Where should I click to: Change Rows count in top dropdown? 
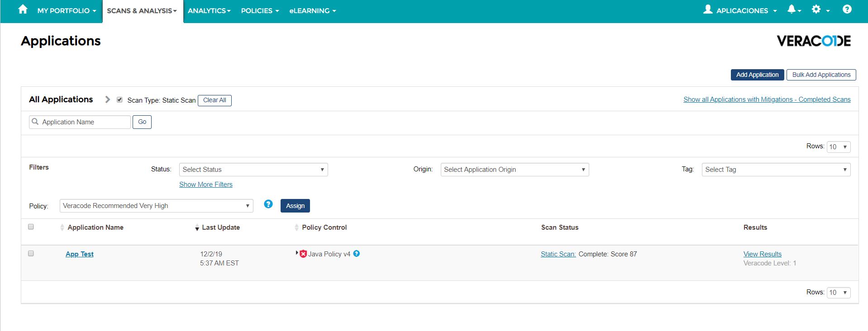pos(839,147)
